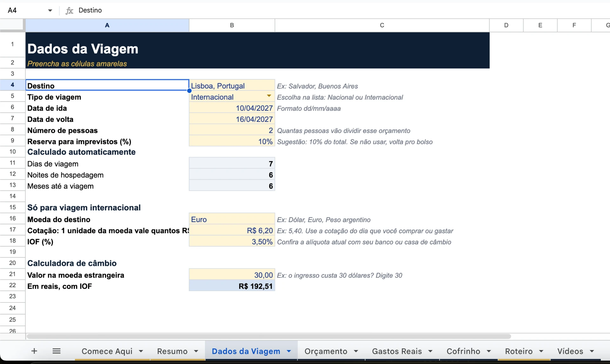The image size is (610, 364).
Task: Select Número de pessoas value 2
Action: [232, 129]
